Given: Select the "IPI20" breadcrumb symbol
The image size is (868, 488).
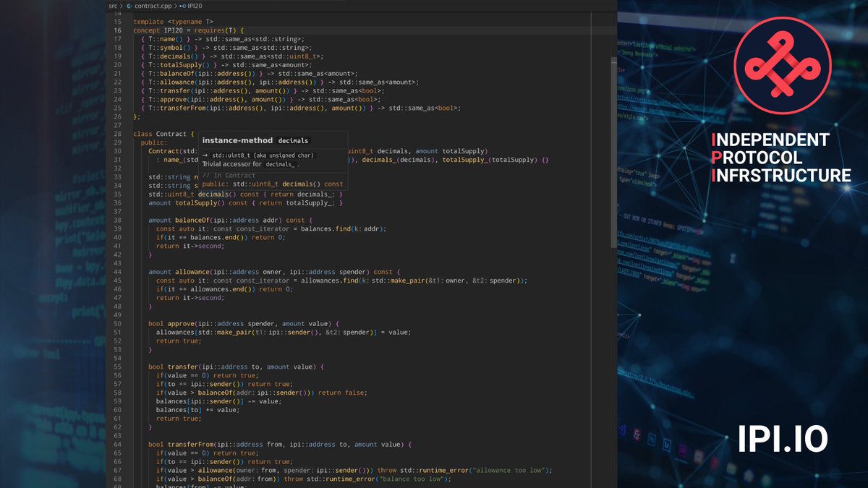Looking at the screenshot, I should (x=195, y=6).
